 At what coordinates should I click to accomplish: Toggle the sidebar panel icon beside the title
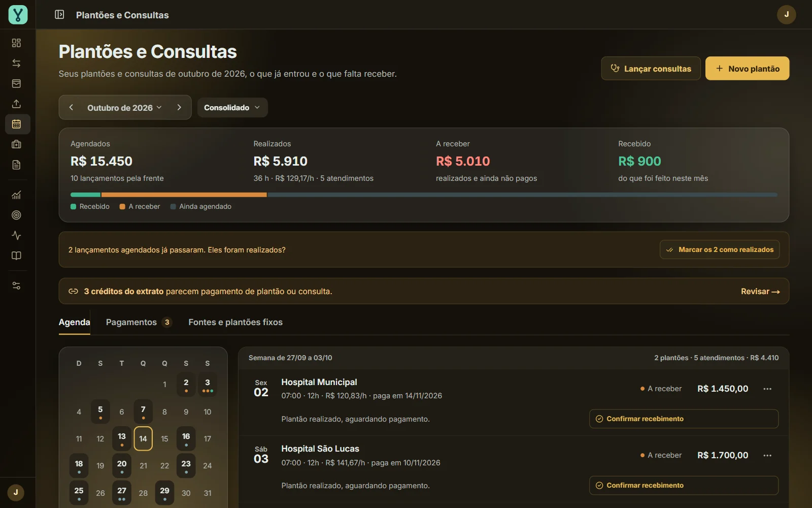tap(59, 15)
